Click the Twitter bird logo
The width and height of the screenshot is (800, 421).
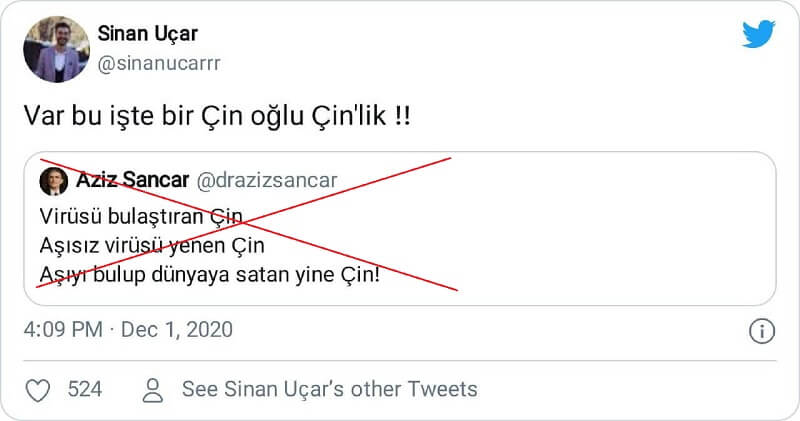pos(759,35)
